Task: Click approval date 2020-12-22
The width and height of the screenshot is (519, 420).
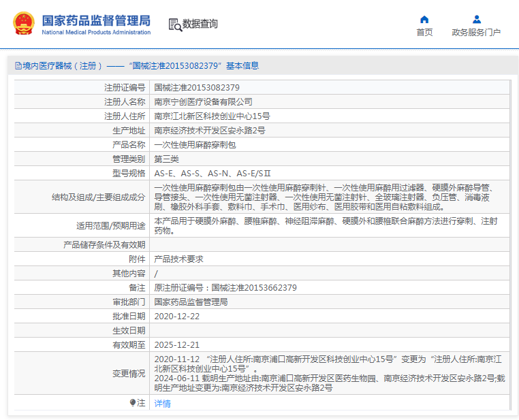Action: [177, 316]
